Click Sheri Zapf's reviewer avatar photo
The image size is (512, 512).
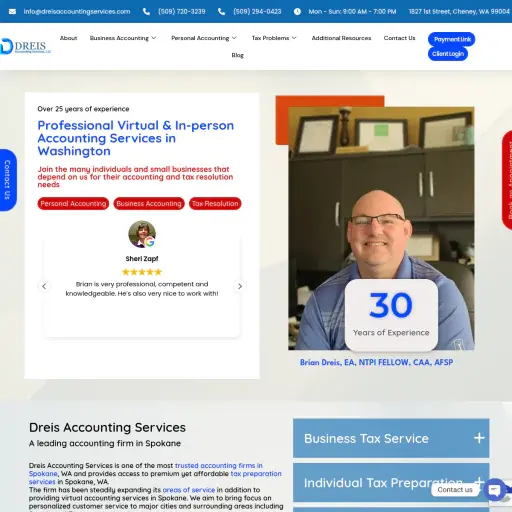[142, 234]
